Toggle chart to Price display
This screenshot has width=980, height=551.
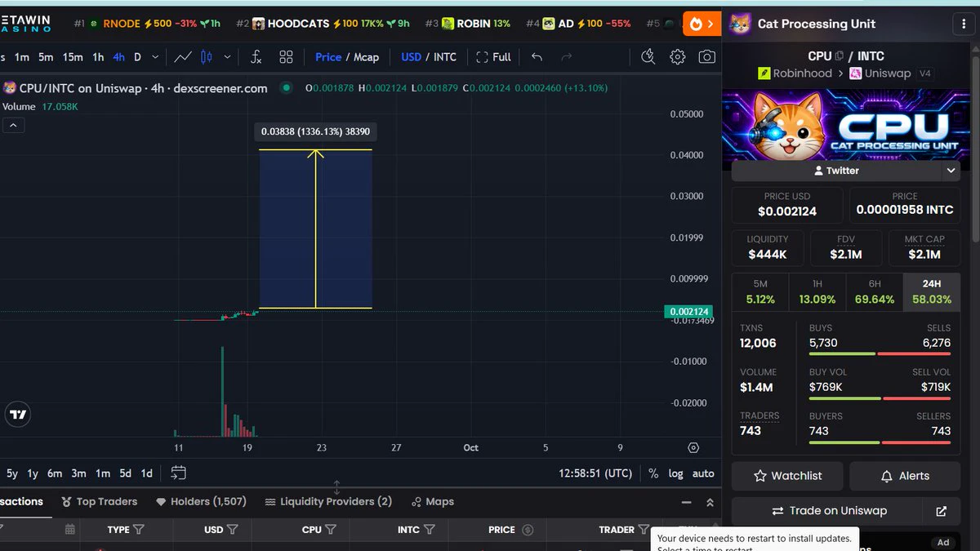point(328,57)
